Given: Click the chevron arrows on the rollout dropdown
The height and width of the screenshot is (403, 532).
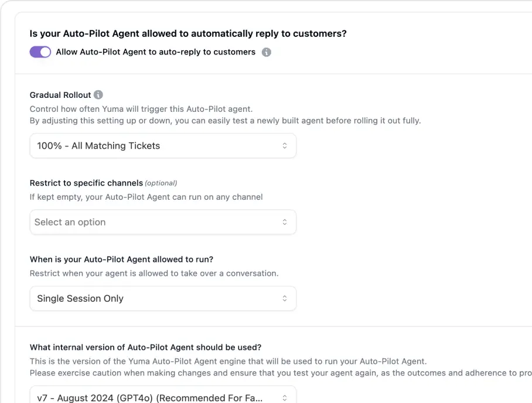Looking at the screenshot, I should coord(285,146).
